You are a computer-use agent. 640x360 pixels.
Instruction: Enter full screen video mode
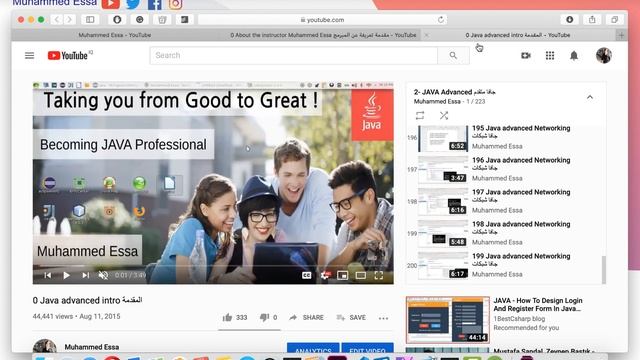(x=379, y=276)
